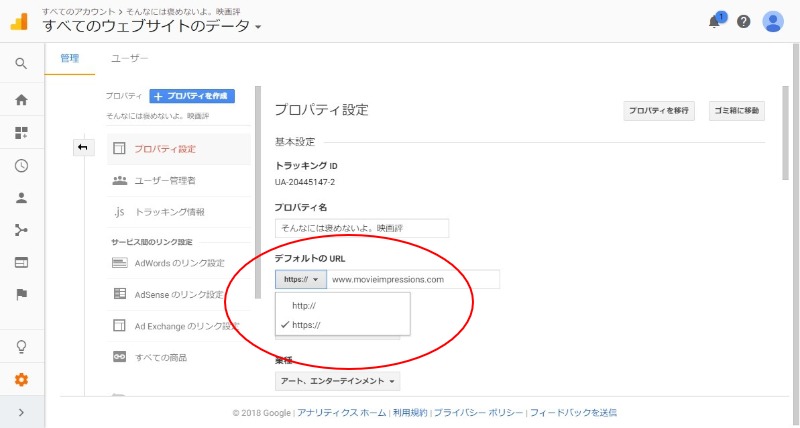Click the プロパティ名 text field
800x428 pixels.
click(361, 228)
